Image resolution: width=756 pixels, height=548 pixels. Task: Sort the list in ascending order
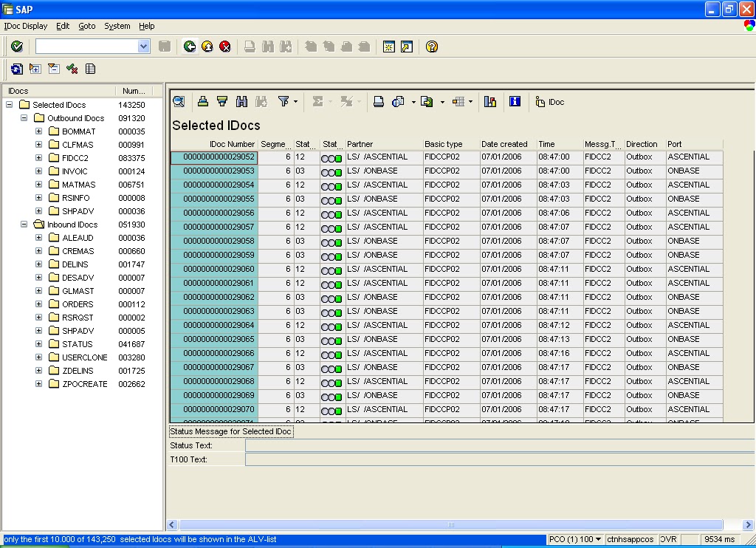pos(203,101)
